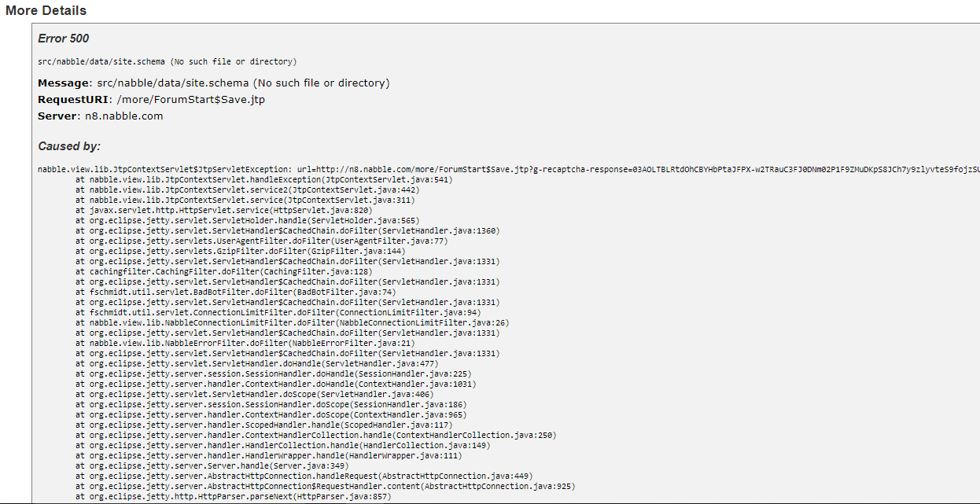Click the Message label text
Viewport: 980px width, 504px height.
pos(64,83)
